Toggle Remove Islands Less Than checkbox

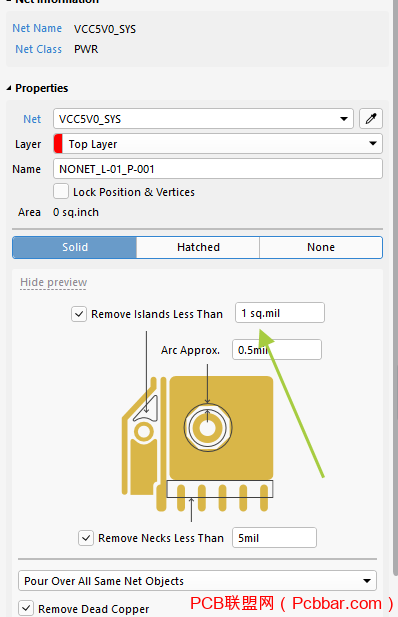point(79,314)
